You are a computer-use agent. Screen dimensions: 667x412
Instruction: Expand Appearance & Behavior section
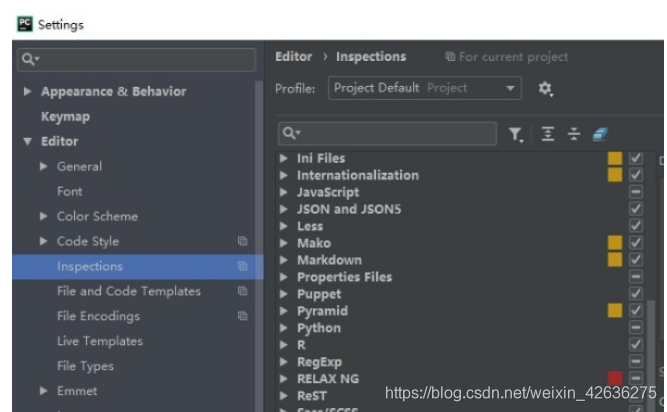click(27, 91)
